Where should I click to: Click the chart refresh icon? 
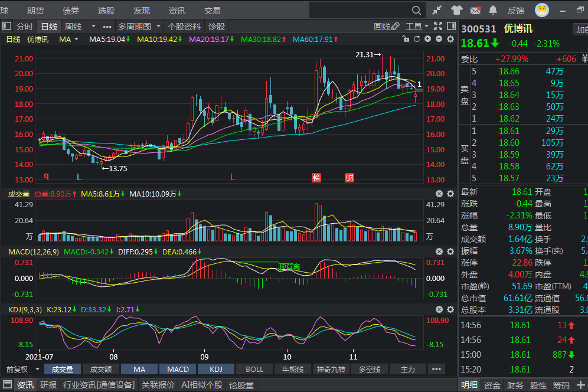[x=417, y=39]
